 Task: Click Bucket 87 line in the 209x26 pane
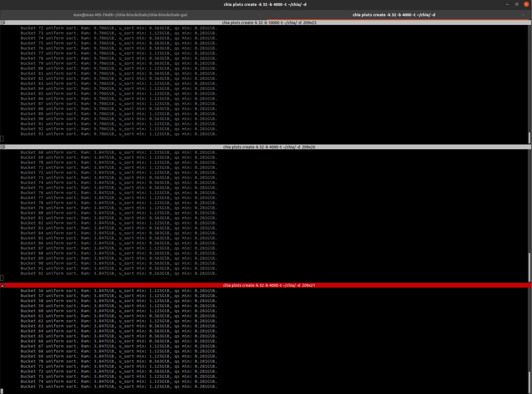pyautogui.click(x=119, y=248)
